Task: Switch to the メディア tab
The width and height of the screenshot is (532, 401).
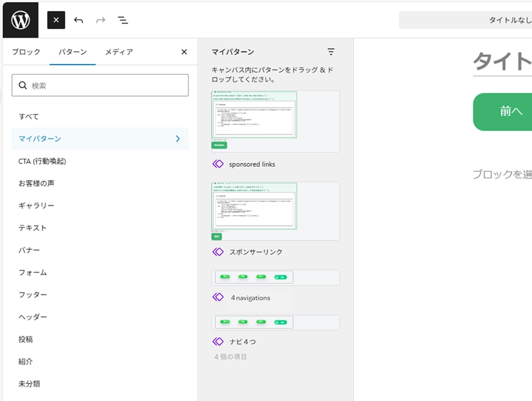Action: tap(119, 52)
